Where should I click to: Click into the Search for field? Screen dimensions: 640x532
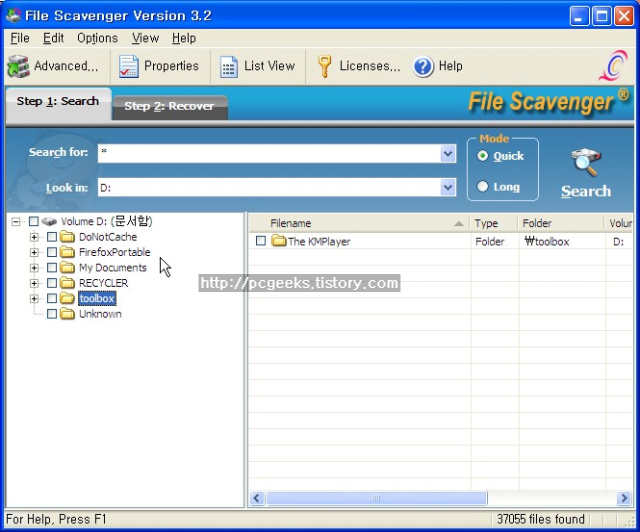coord(269,154)
